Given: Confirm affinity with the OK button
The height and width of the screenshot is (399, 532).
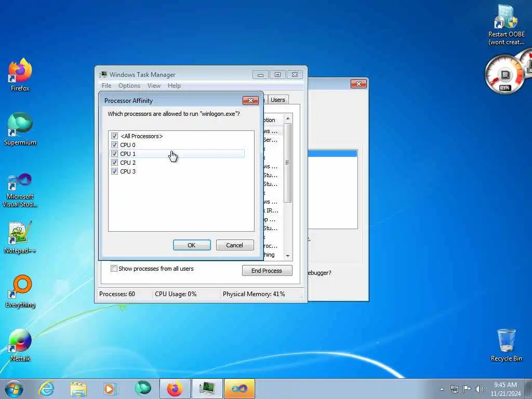Looking at the screenshot, I should coord(192,245).
